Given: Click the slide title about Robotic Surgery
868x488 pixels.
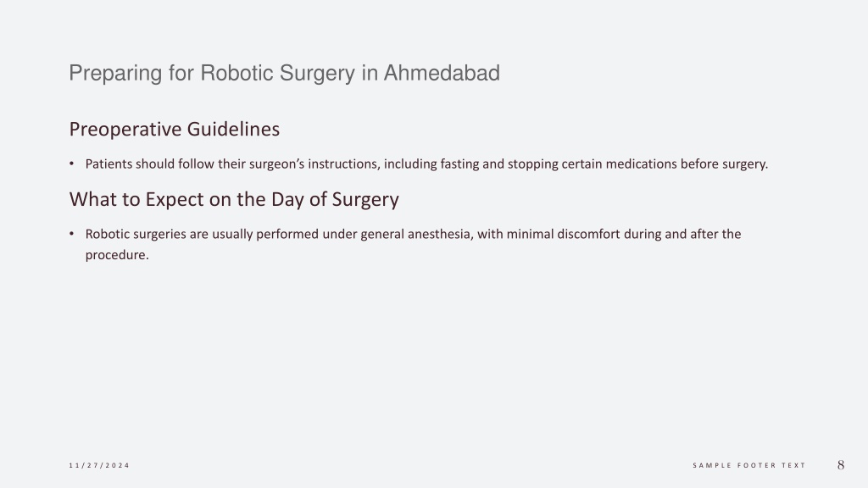Looking at the screenshot, I should tap(284, 74).
